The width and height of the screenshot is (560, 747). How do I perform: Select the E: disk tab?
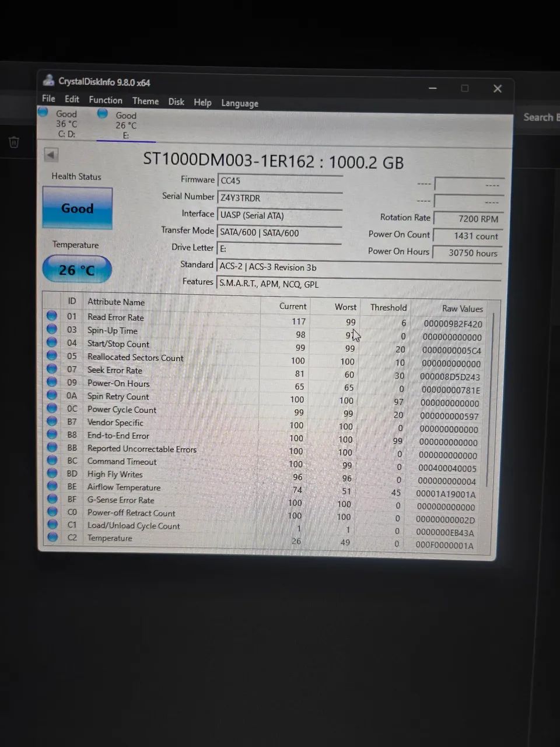coord(125,125)
